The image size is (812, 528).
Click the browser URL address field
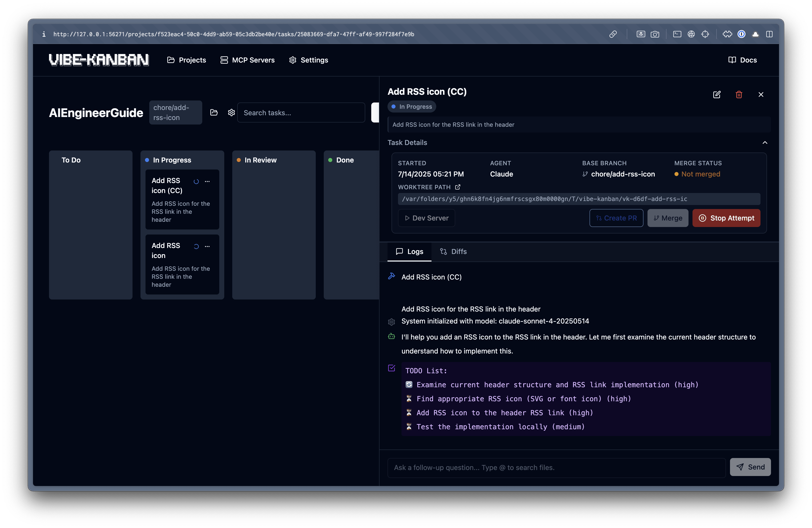coord(234,34)
